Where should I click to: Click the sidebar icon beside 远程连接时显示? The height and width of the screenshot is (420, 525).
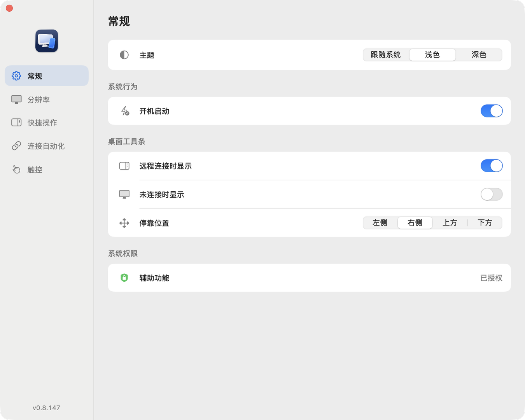click(x=124, y=166)
